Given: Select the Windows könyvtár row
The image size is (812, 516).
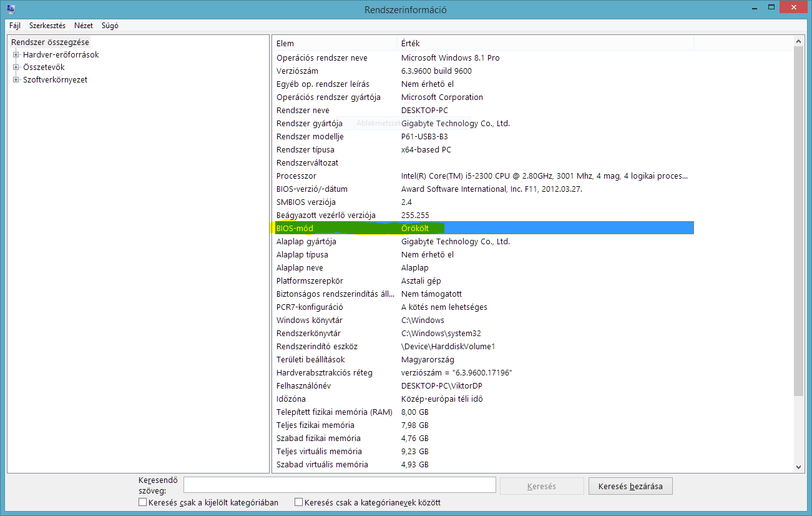Looking at the screenshot, I should coord(483,320).
